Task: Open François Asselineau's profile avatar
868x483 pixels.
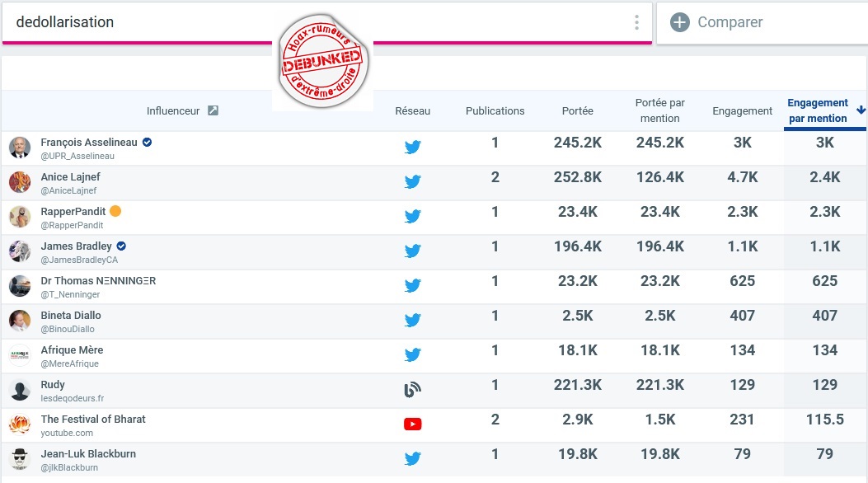Action: pos(20,148)
